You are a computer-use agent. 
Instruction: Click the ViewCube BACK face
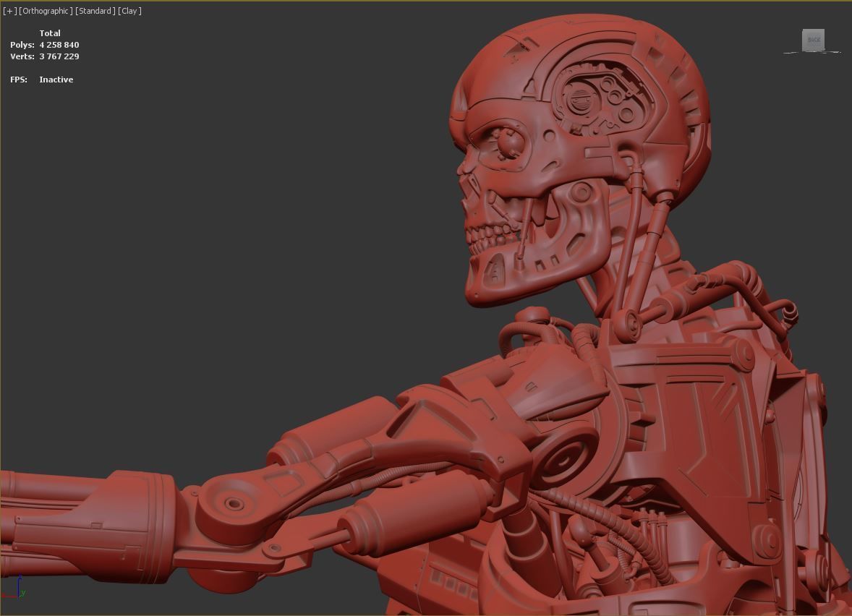(x=814, y=40)
